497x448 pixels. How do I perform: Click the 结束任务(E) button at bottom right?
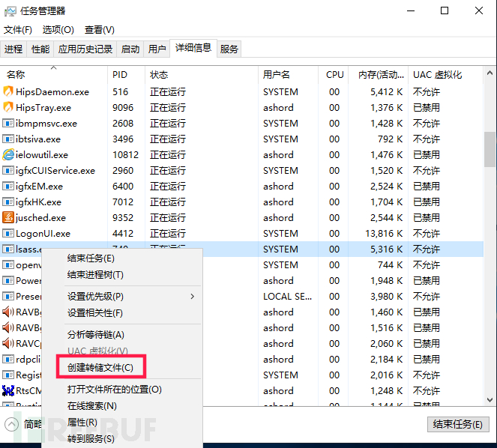click(458, 424)
